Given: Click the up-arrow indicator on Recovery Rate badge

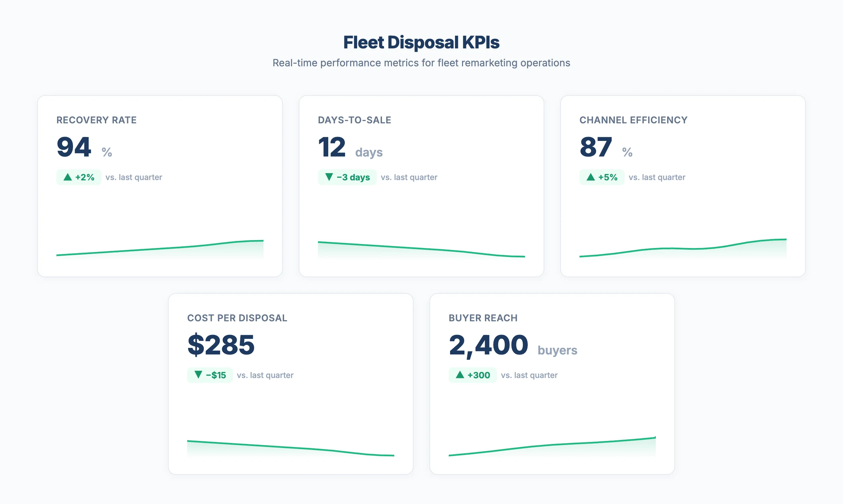Looking at the screenshot, I should pos(67,177).
